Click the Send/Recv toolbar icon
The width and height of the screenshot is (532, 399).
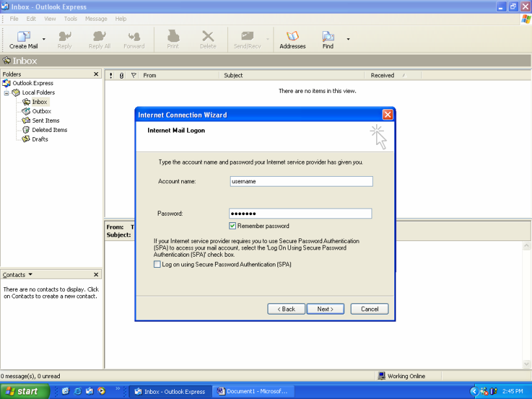tap(247, 40)
